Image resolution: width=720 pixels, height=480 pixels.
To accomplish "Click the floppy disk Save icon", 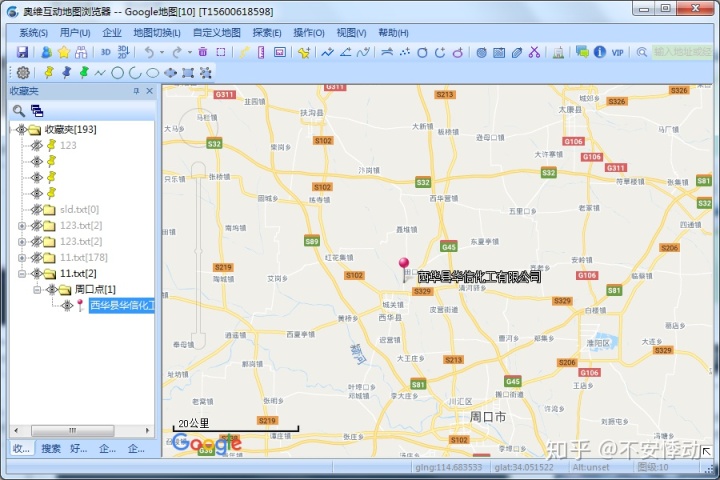I will click(x=22, y=52).
